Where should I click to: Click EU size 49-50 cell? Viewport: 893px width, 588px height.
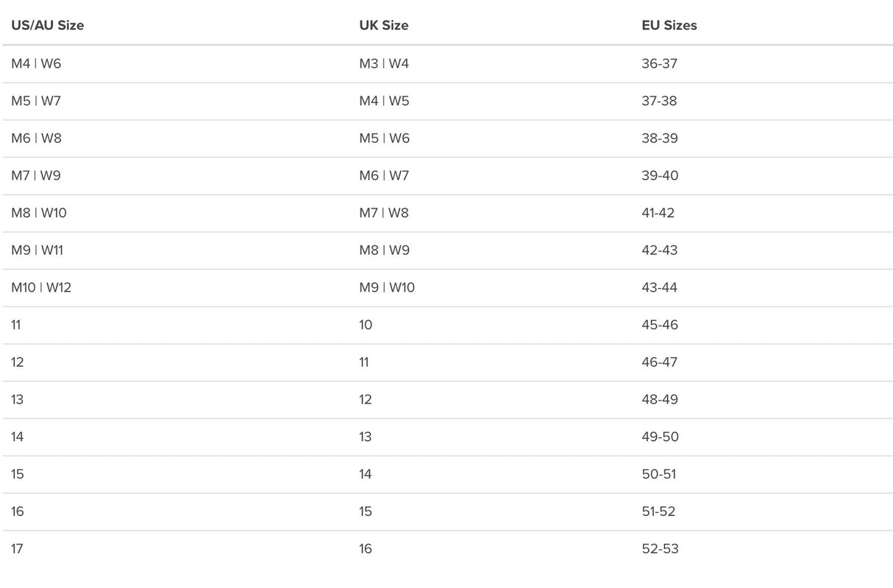(x=660, y=437)
